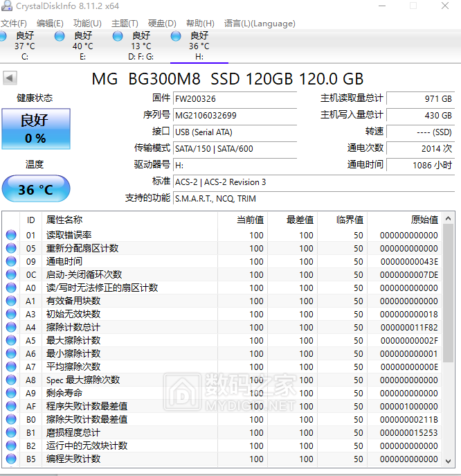The image size is (461, 476).
Task: Click the disk title MG BG300M8 SSD 120GB
Action: click(228, 79)
